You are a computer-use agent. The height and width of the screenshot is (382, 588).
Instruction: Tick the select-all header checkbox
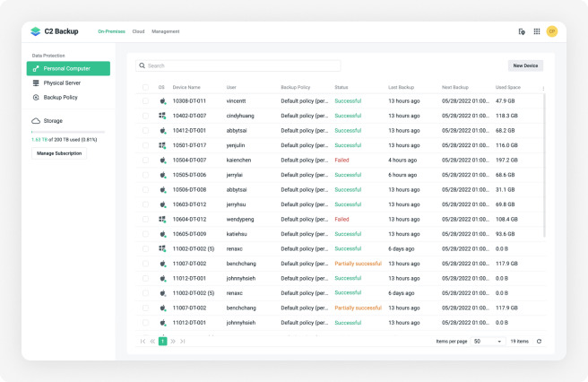(x=145, y=88)
